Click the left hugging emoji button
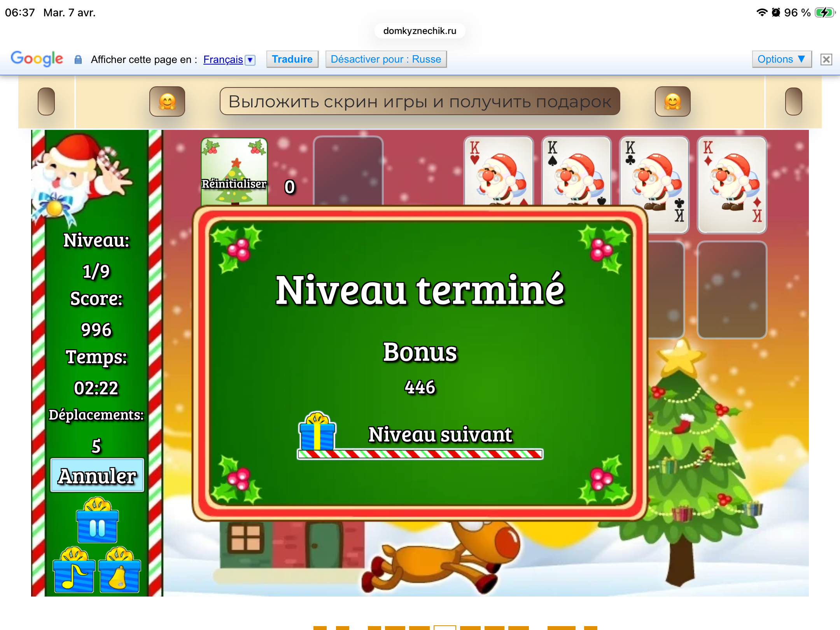The image size is (840, 630). coord(167,102)
